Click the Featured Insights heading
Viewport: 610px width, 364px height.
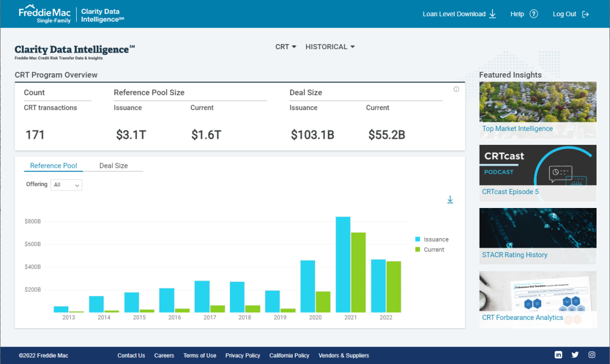(510, 75)
